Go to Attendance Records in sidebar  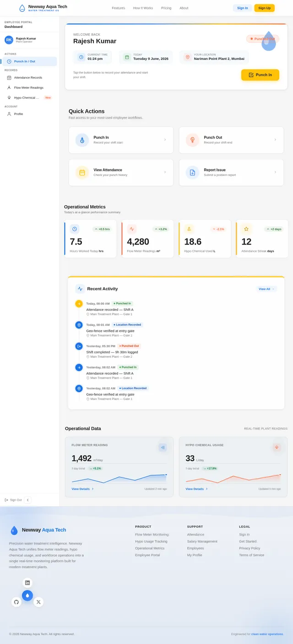[x=29, y=78]
